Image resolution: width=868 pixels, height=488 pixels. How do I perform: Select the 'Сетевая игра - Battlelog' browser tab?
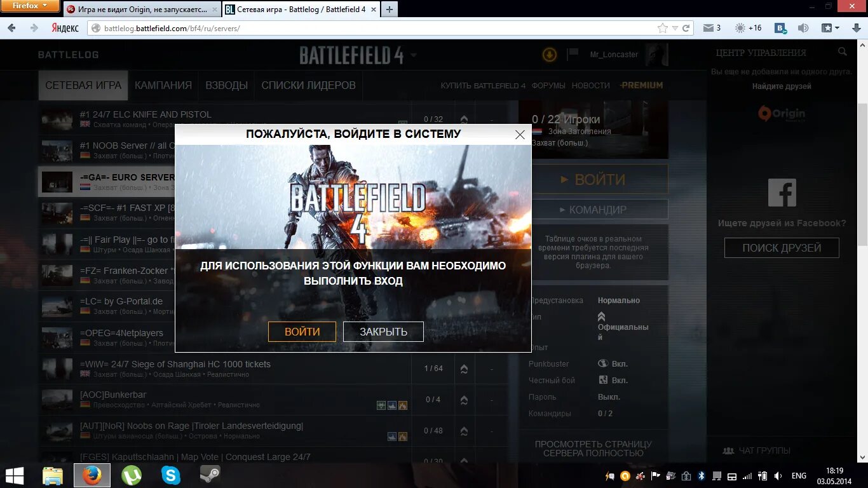click(301, 10)
